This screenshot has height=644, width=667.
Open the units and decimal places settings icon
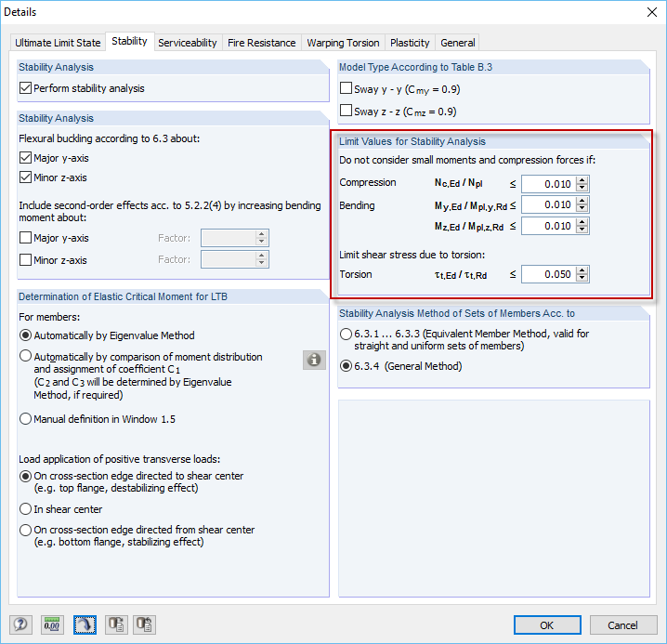52,624
